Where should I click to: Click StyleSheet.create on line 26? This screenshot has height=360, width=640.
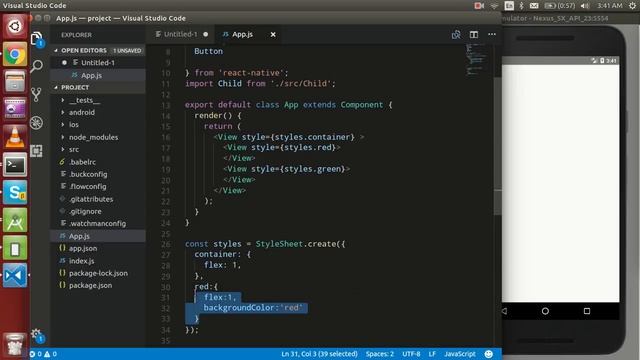(295, 244)
